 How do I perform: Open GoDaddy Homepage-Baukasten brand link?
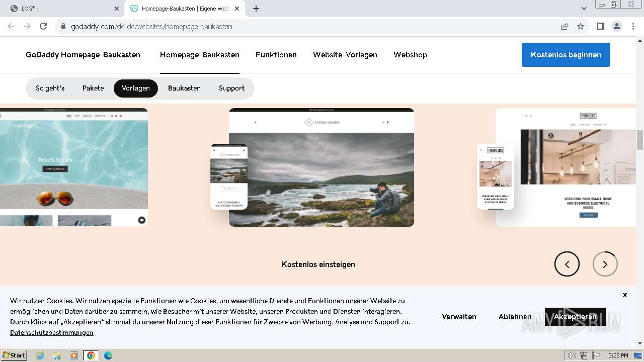[83, 55]
